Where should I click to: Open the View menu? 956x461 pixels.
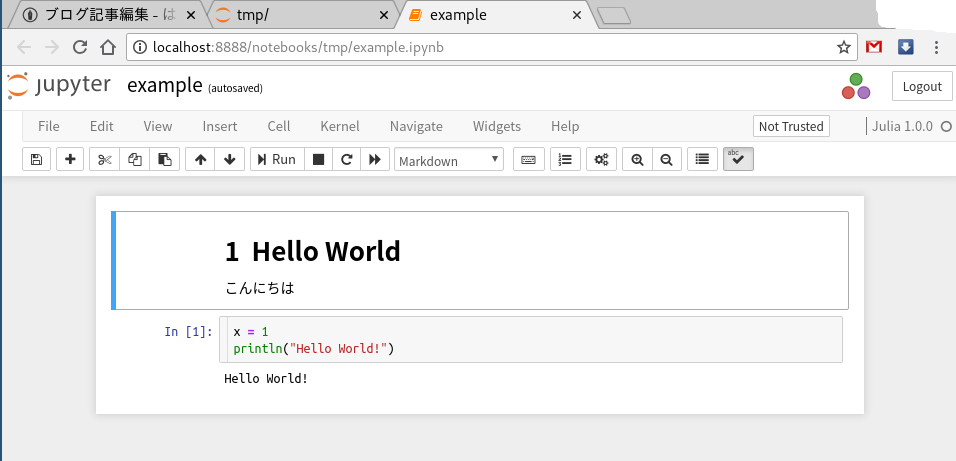tap(158, 126)
